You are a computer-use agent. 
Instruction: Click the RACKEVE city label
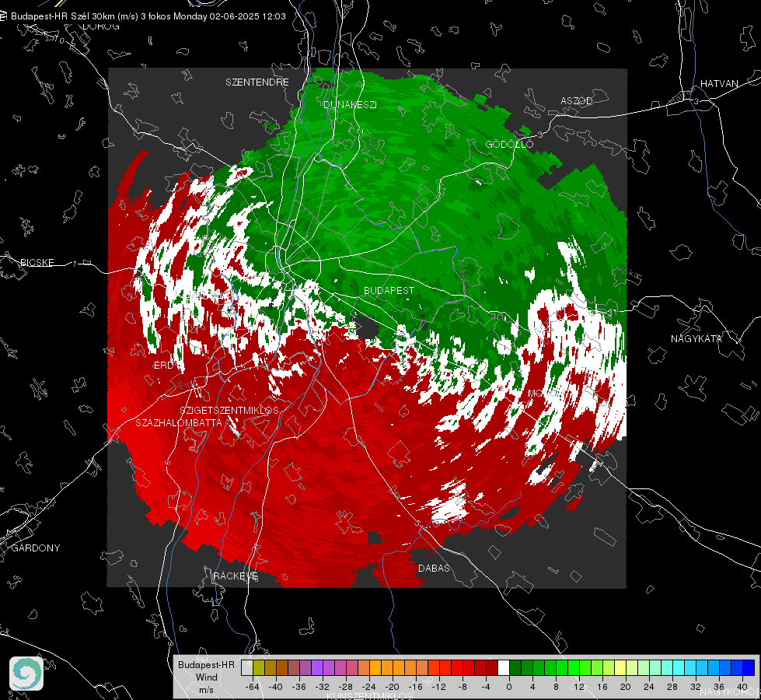pos(236,576)
